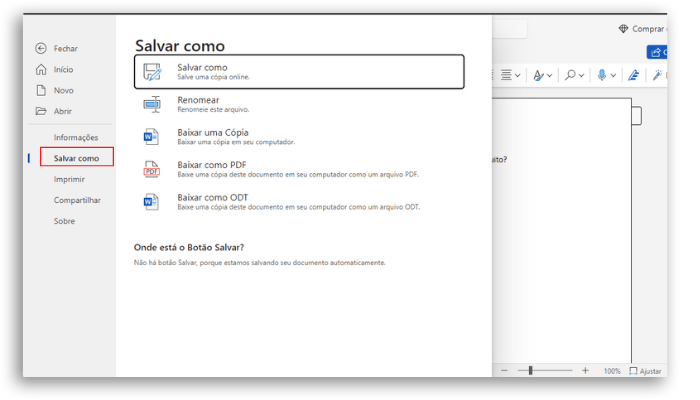Click the Novo blank page icon
The image size is (700, 400).
click(41, 90)
